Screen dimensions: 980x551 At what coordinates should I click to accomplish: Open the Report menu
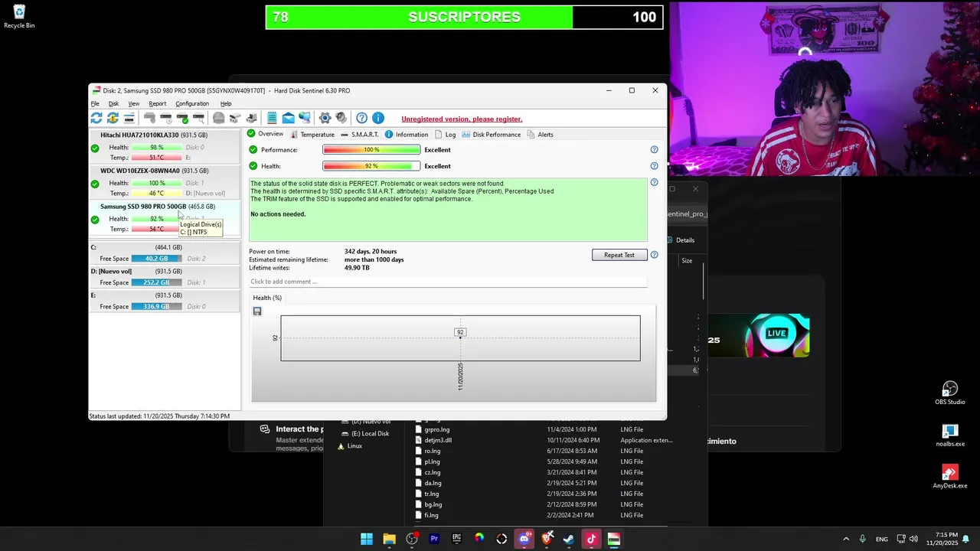tap(158, 103)
